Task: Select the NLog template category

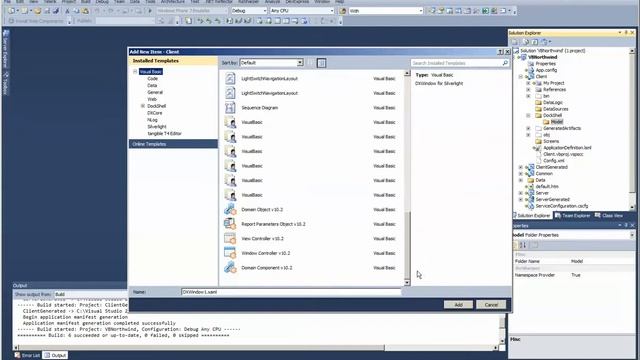Action: pos(152,120)
